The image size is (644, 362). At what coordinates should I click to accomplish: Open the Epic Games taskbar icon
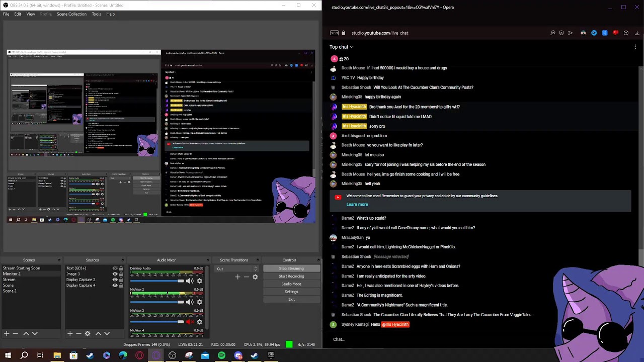271,355
